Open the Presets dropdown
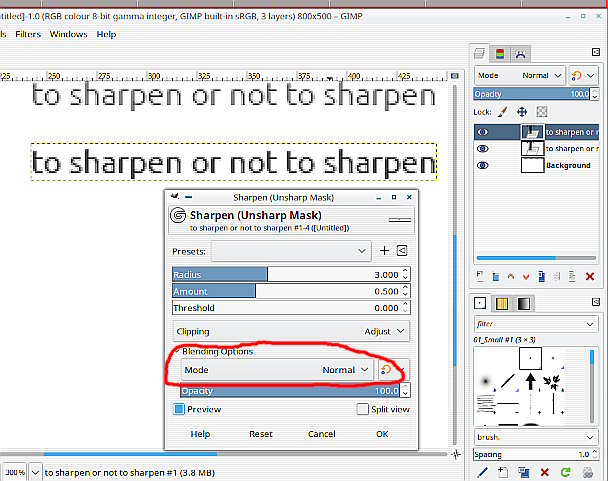 pos(291,251)
